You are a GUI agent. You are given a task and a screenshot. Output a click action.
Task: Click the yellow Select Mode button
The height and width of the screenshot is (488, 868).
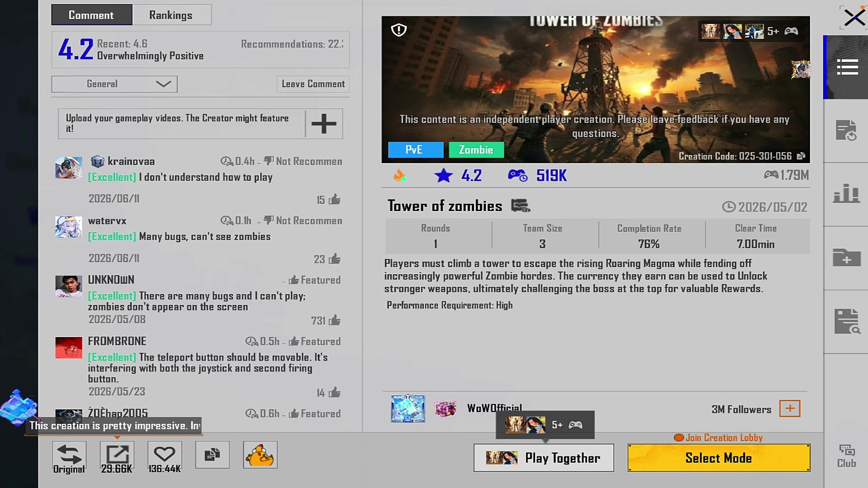tap(719, 458)
